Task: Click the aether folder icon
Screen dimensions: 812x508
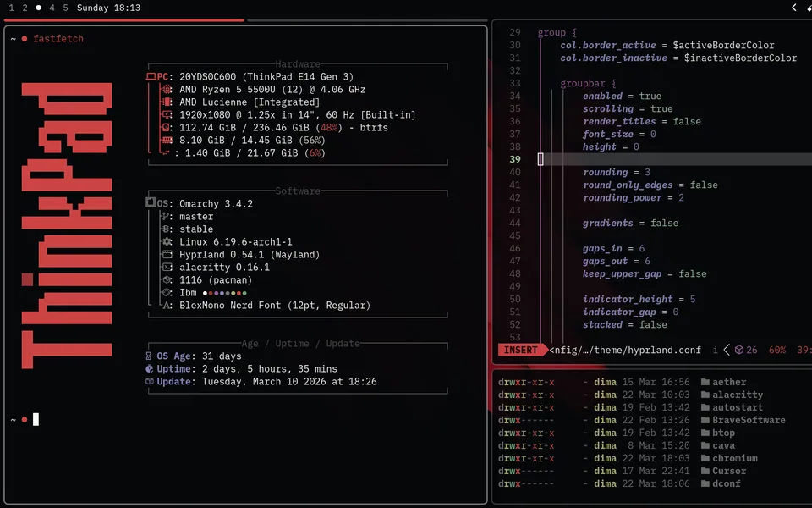Action: pos(705,382)
